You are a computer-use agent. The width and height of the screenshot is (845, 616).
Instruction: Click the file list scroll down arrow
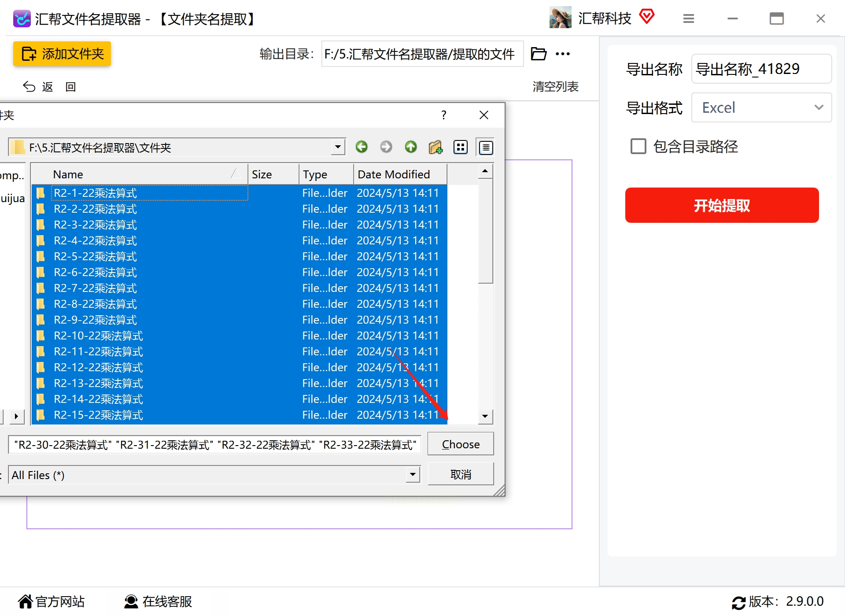pyautogui.click(x=485, y=416)
